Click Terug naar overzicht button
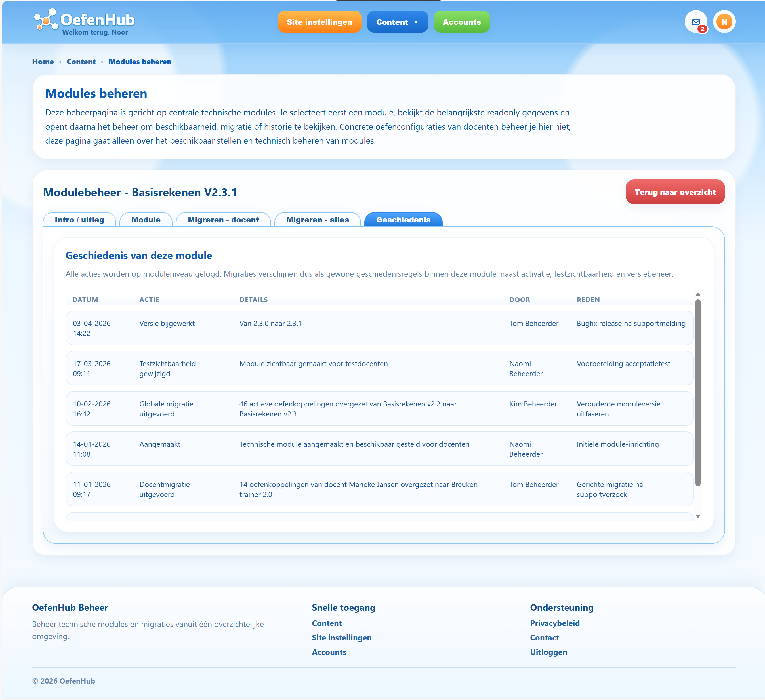 (x=675, y=192)
